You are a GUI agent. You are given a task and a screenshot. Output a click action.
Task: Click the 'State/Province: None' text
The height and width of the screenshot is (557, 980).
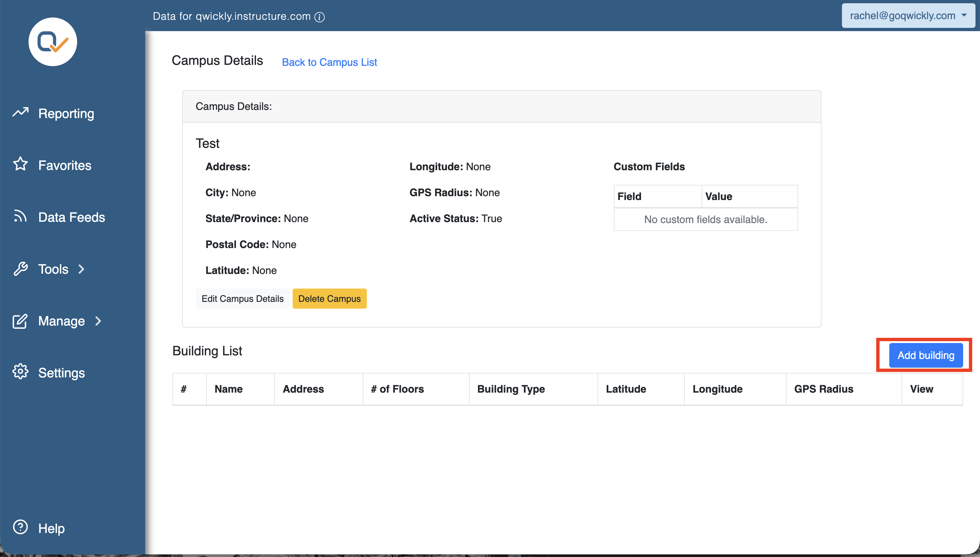pos(257,219)
